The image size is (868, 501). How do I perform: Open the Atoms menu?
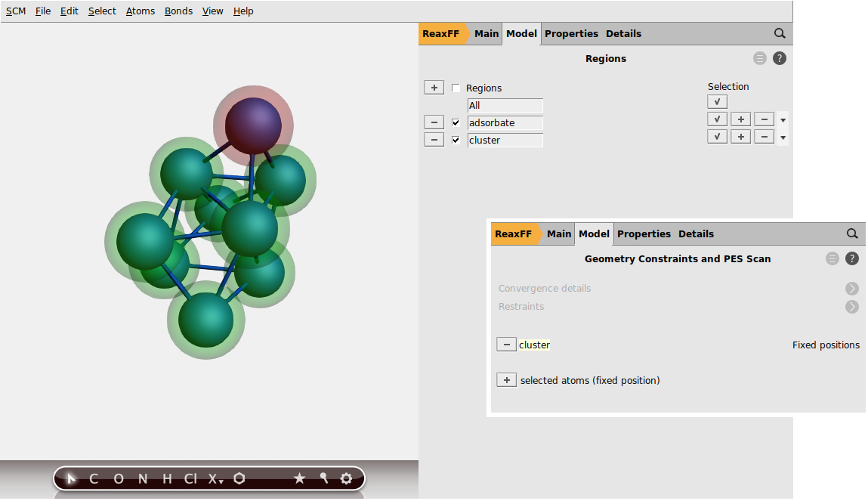point(141,11)
